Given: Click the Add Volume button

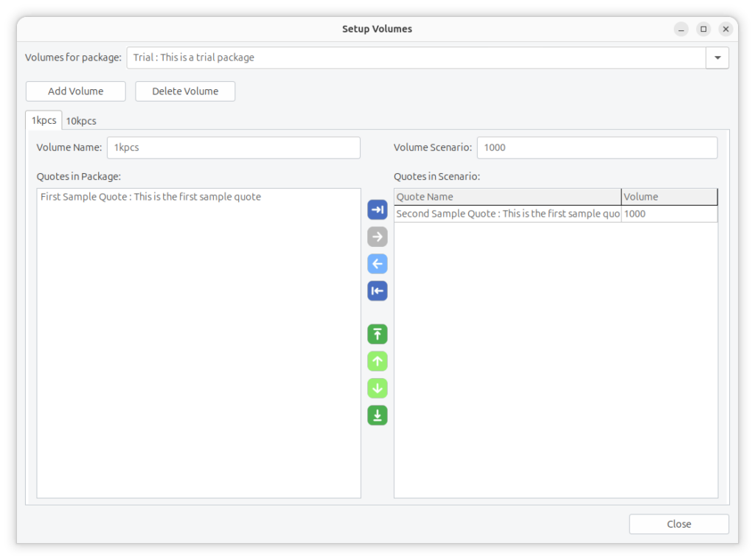Looking at the screenshot, I should click(76, 91).
